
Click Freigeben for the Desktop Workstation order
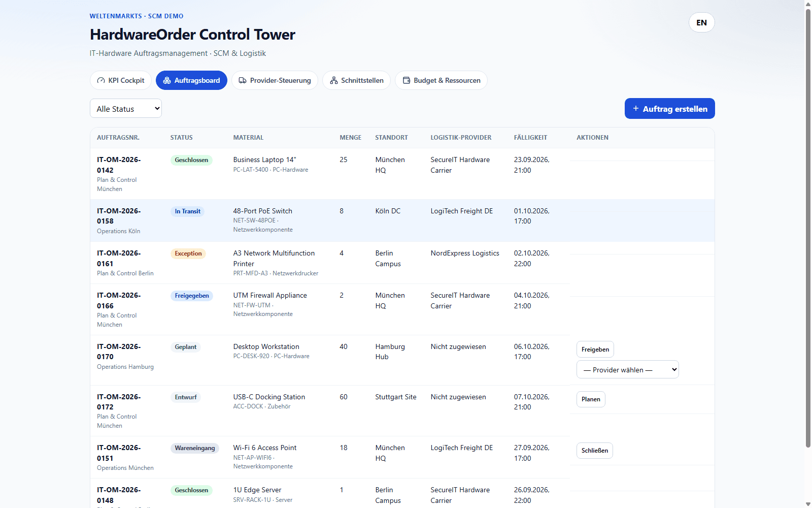[x=595, y=350]
